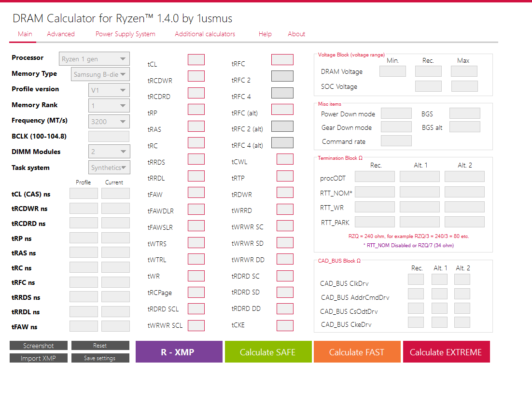Click the Save settings button
Viewport: 532px width, 406px height.
100,358
